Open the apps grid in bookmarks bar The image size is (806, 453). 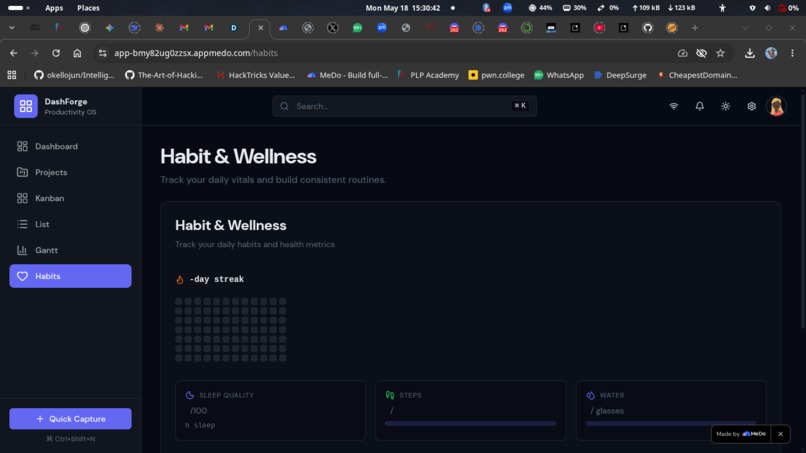11,75
